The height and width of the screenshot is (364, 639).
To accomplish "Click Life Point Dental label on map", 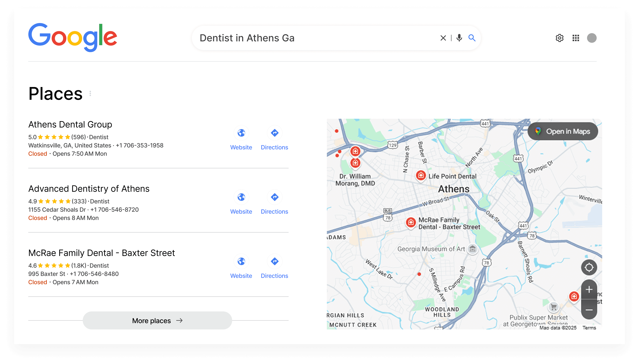I will point(452,176).
